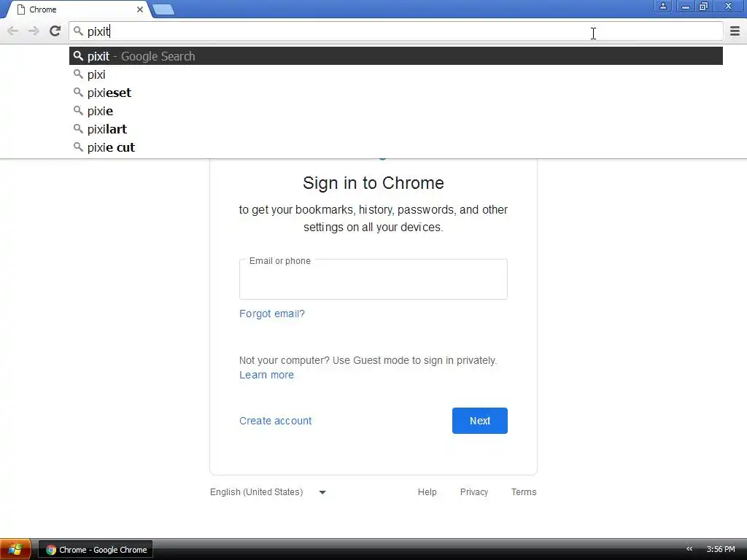Click the address bar containing pixit
The height and width of the screenshot is (560, 747).
(396, 31)
